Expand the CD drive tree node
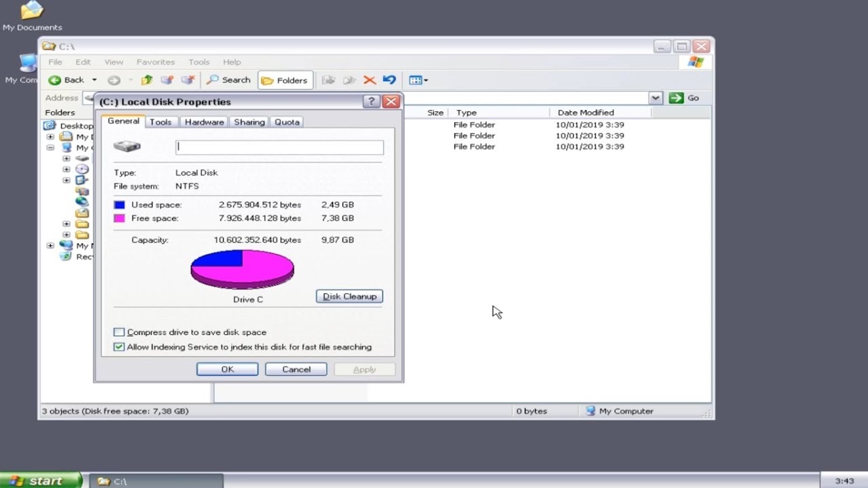This screenshot has width=868, height=488. 66,169
